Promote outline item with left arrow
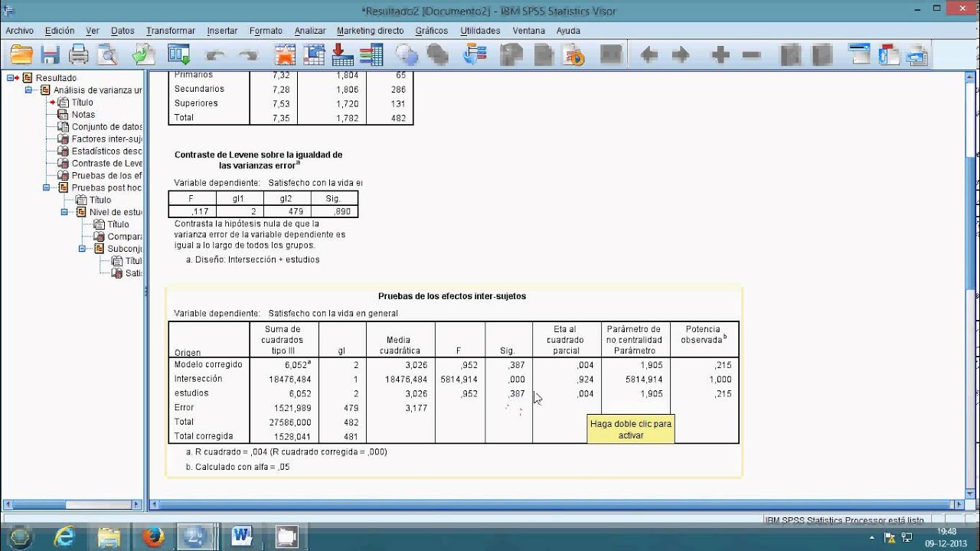980x551 pixels. point(649,55)
